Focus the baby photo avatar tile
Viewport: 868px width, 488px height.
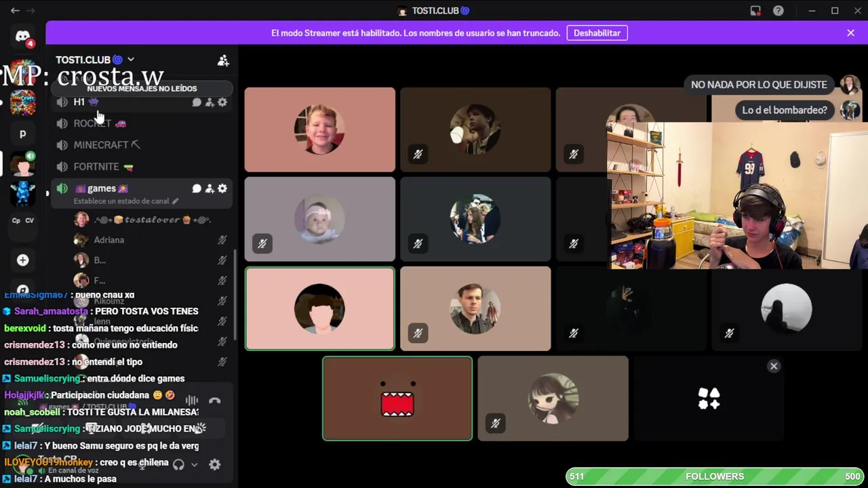[319, 219]
